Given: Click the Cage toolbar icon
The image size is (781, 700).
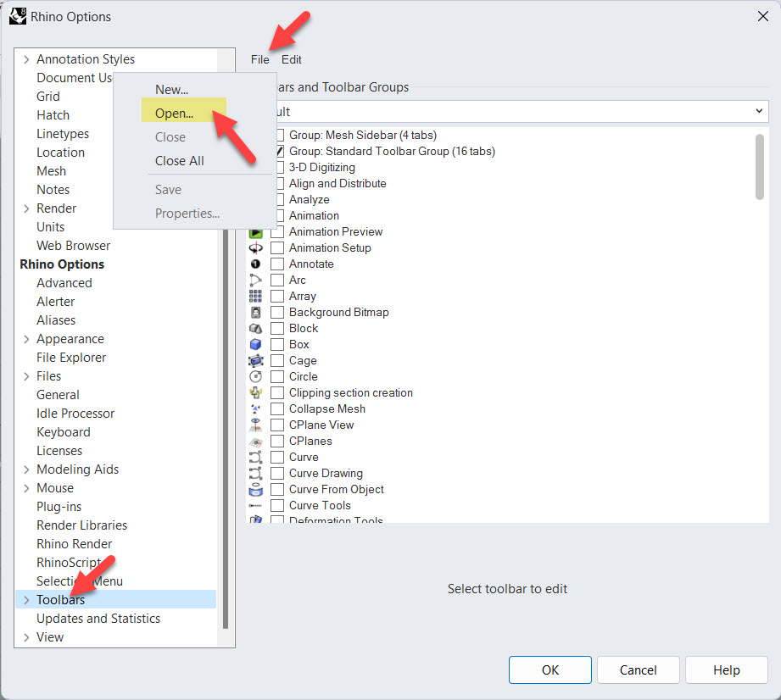Looking at the screenshot, I should 255,360.
